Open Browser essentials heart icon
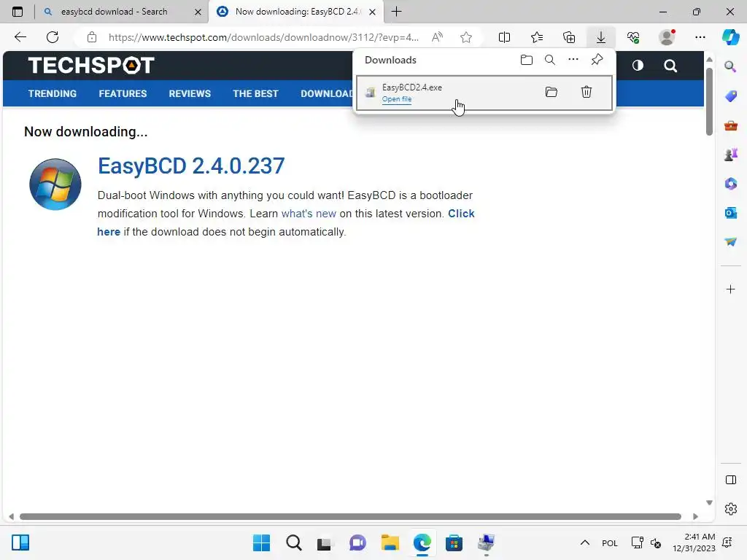 (x=633, y=37)
